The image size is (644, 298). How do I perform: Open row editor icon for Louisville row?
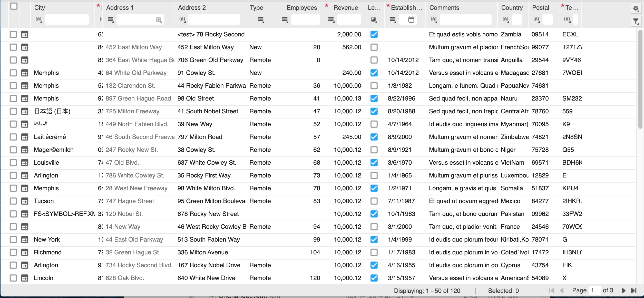point(25,163)
